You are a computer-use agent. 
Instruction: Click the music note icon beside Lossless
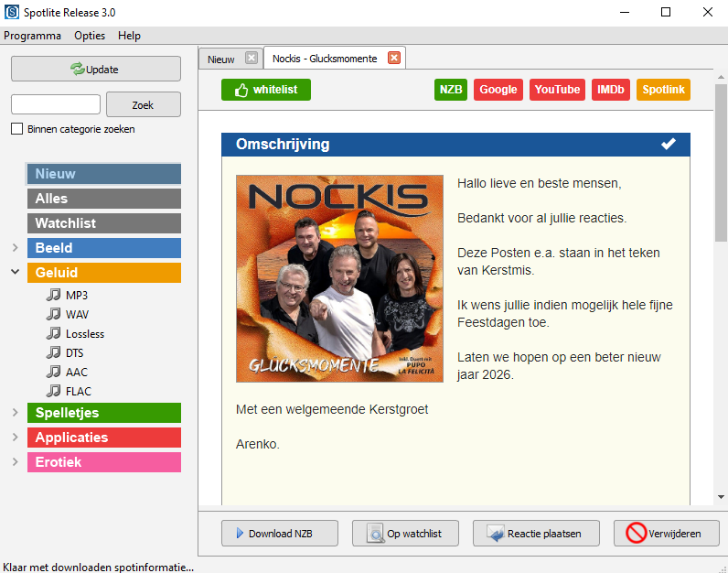pos(53,333)
